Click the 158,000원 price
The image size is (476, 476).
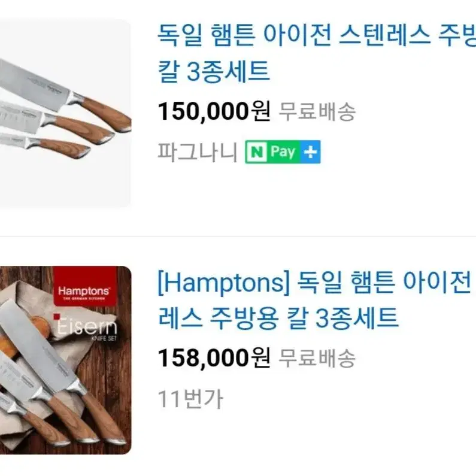tap(214, 358)
